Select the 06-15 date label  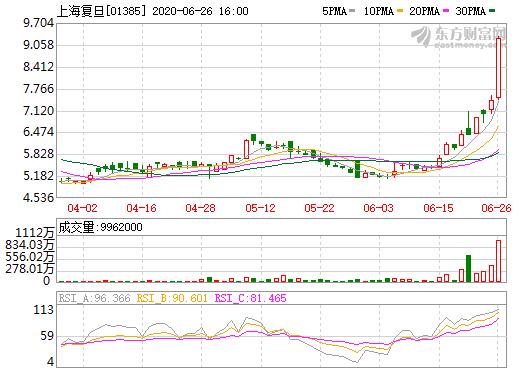coord(438,208)
